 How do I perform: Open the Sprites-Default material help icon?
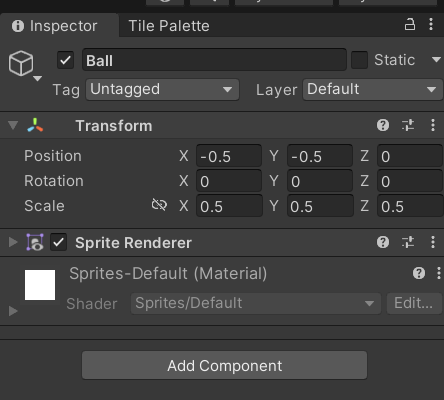pyautogui.click(x=419, y=273)
